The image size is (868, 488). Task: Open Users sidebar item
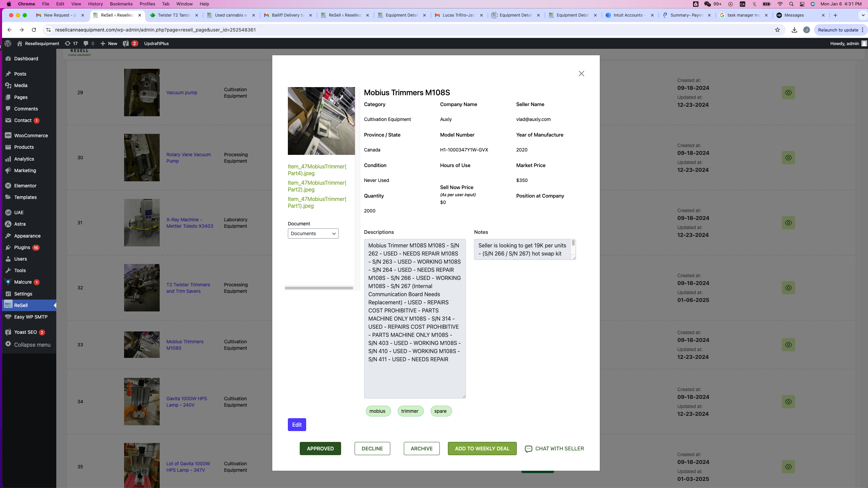(20, 259)
